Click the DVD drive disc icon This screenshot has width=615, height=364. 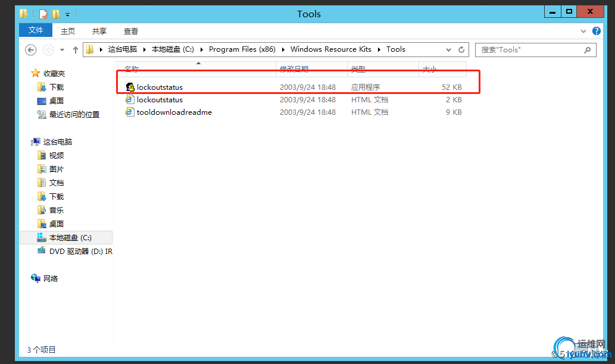point(41,251)
